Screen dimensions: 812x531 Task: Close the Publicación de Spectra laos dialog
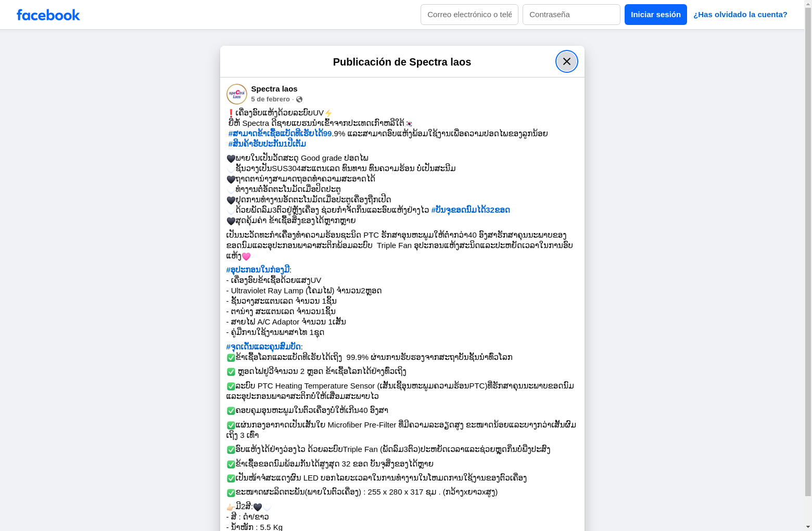[566, 61]
